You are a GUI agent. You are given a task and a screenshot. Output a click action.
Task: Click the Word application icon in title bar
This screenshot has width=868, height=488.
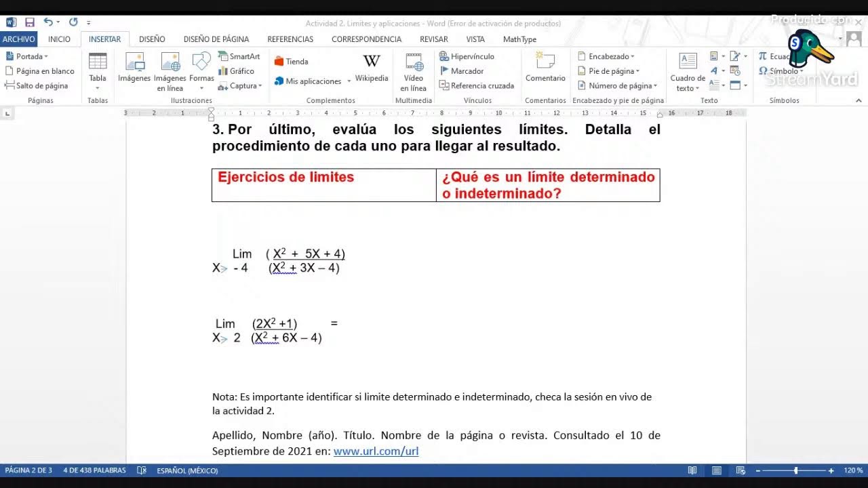click(x=11, y=22)
